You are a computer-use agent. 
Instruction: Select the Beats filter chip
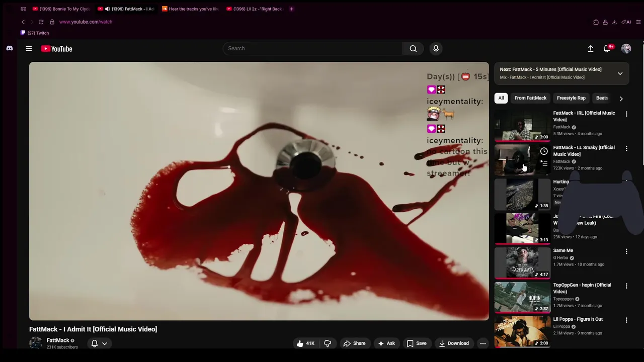pos(602,98)
